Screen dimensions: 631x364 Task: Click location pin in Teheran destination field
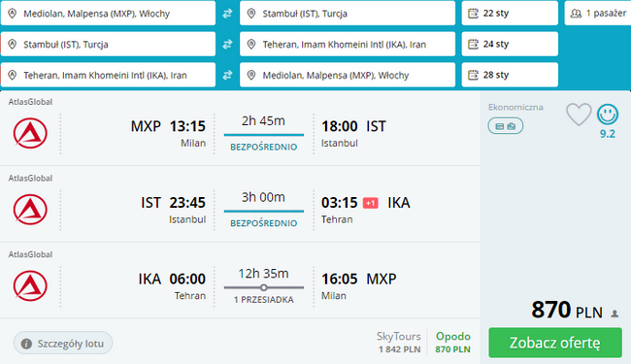(251, 44)
